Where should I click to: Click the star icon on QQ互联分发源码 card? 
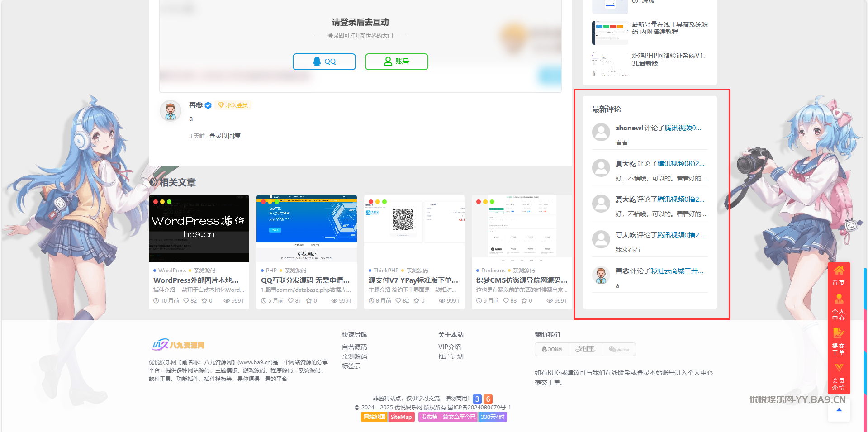pos(308,301)
